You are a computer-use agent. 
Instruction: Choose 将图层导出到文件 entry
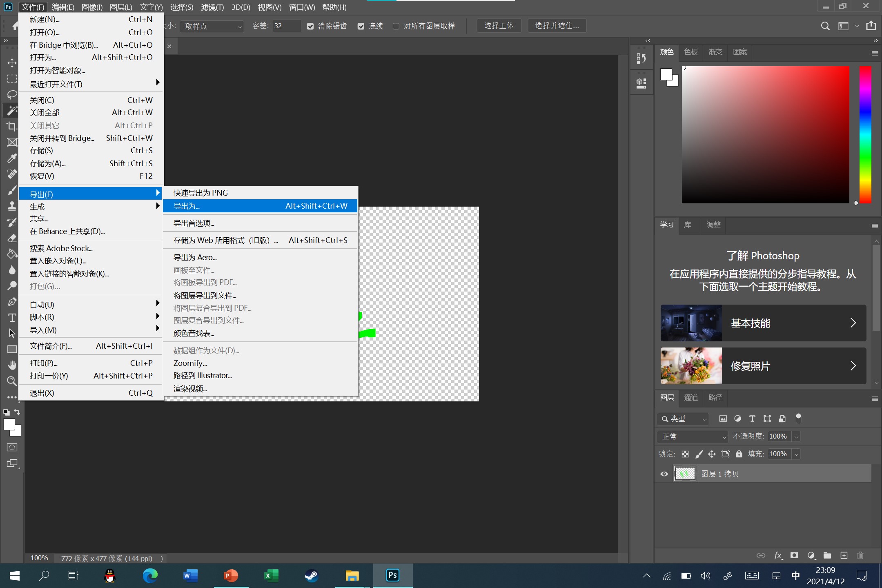[x=260, y=295]
